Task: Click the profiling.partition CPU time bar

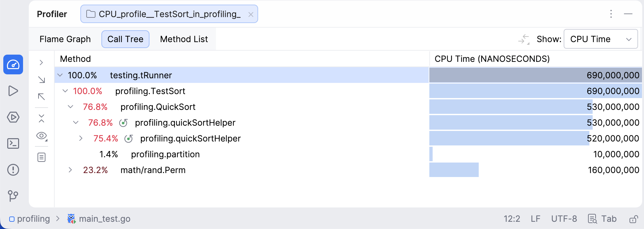Action: pos(431,154)
